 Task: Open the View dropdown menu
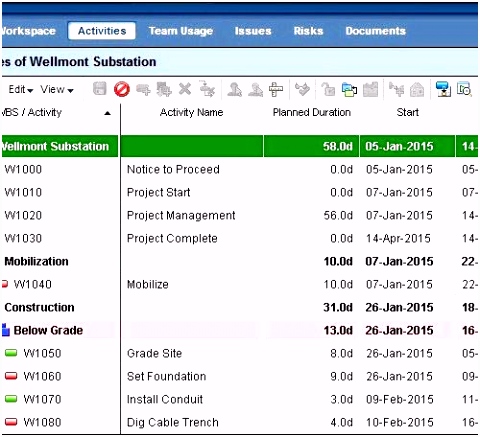coord(57,89)
